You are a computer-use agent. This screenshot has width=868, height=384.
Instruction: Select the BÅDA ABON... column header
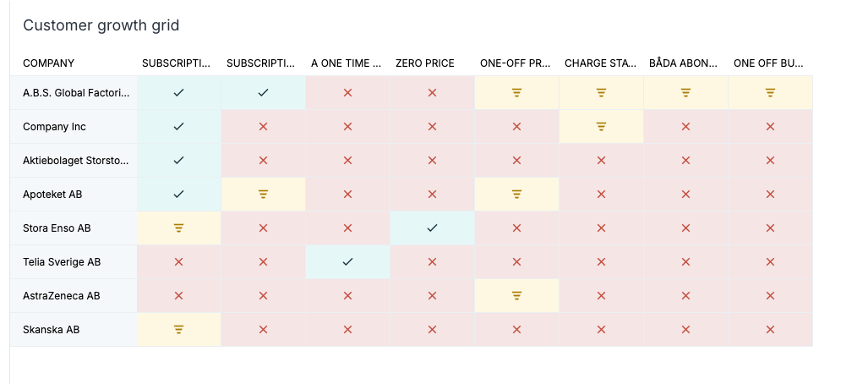click(684, 63)
